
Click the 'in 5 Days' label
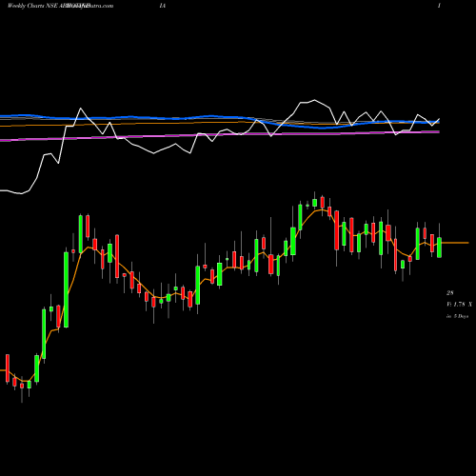click(x=457, y=316)
